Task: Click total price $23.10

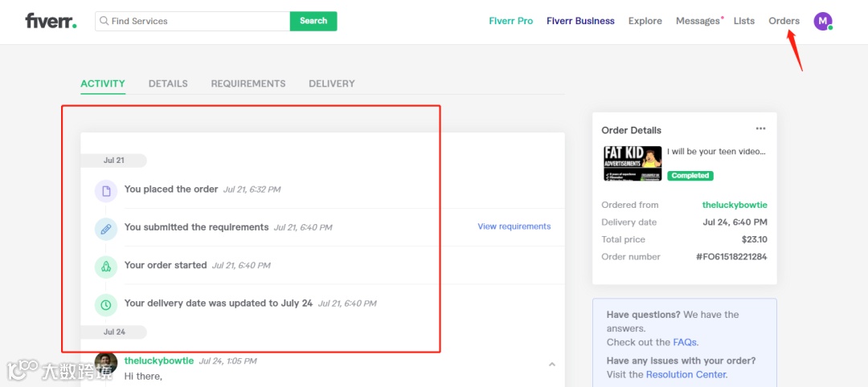Action: click(755, 240)
